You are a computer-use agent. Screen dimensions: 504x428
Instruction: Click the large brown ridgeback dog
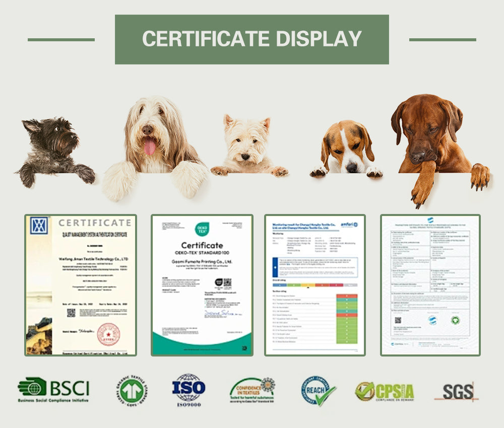pos(439,150)
